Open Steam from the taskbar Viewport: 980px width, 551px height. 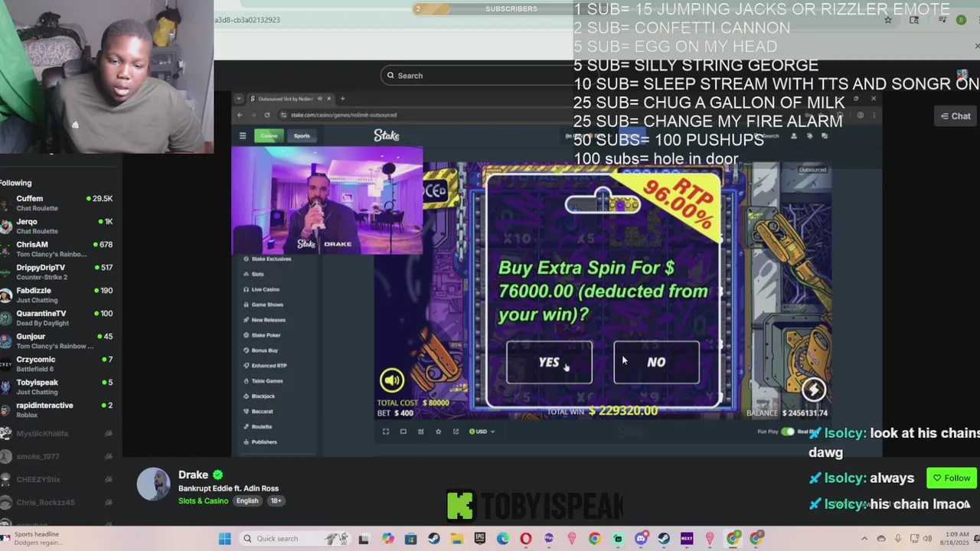[434, 539]
